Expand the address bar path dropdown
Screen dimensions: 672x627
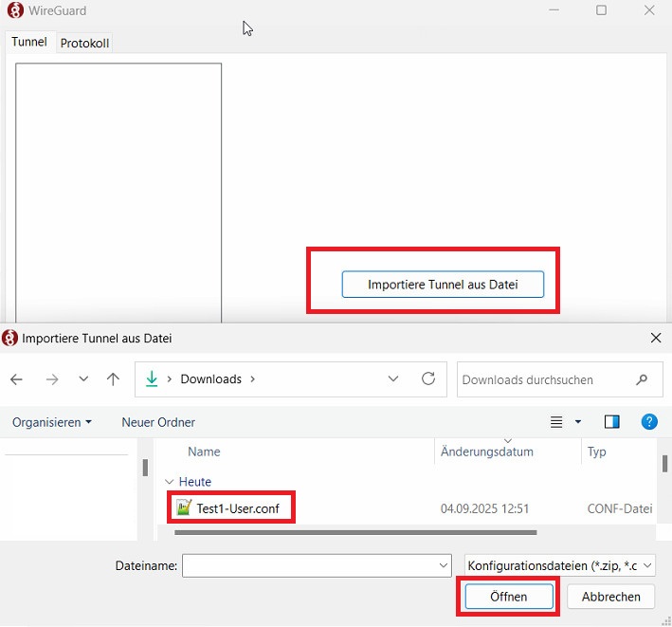coord(394,378)
